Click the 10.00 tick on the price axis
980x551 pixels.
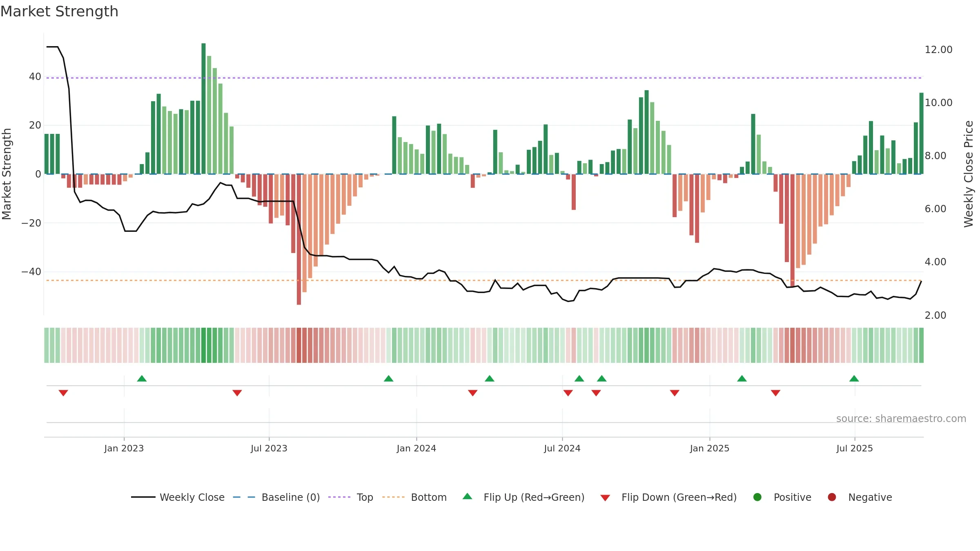[939, 103]
